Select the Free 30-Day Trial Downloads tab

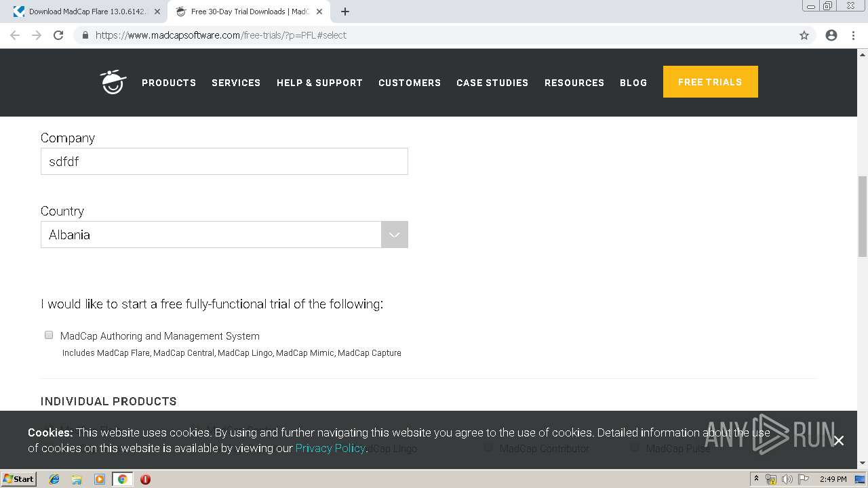pyautogui.click(x=250, y=12)
